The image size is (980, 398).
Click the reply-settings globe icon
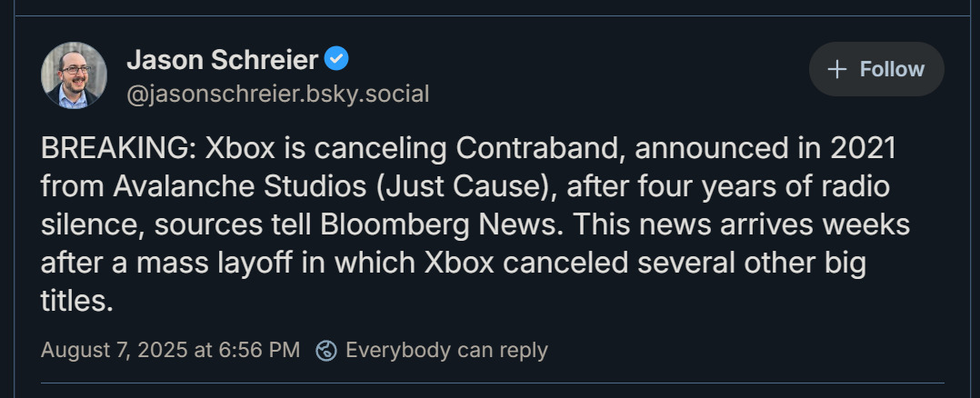pos(326,350)
